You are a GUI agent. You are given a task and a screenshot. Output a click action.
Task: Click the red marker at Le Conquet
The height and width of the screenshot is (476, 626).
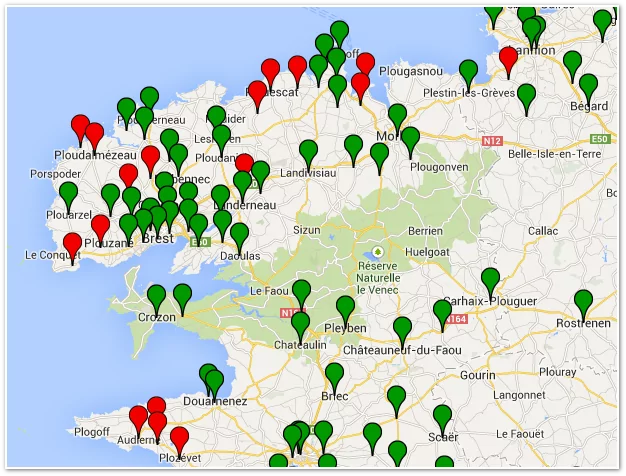(x=72, y=248)
